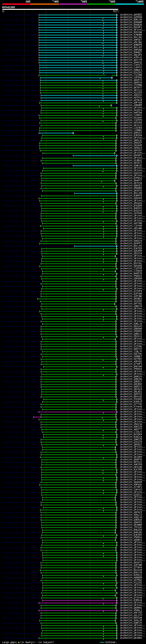
Task: Click the orange ~40% identity color segment
Action: click(45, 4)
